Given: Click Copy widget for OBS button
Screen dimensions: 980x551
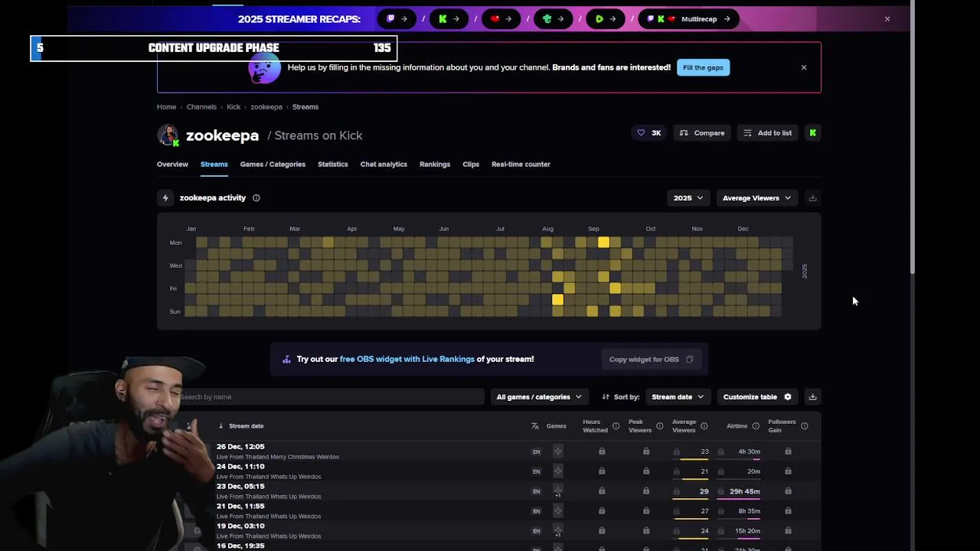Looking at the screenshot, I should point(651,360).
